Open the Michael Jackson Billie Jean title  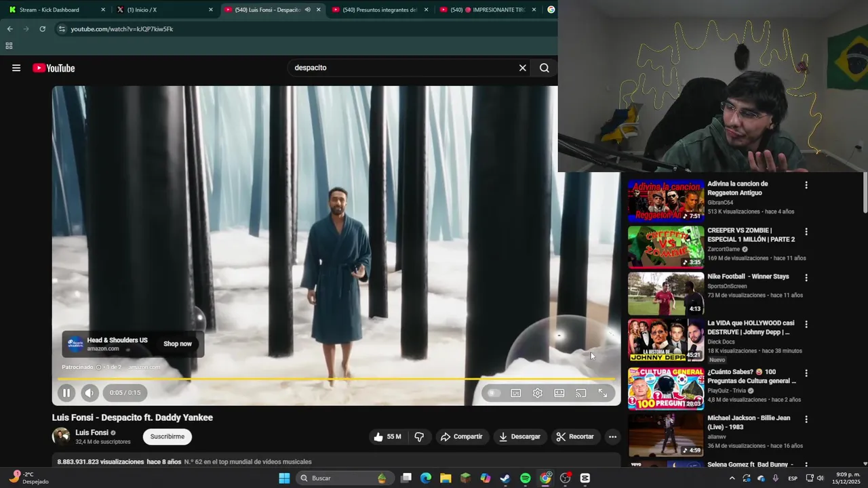point(749,422)
